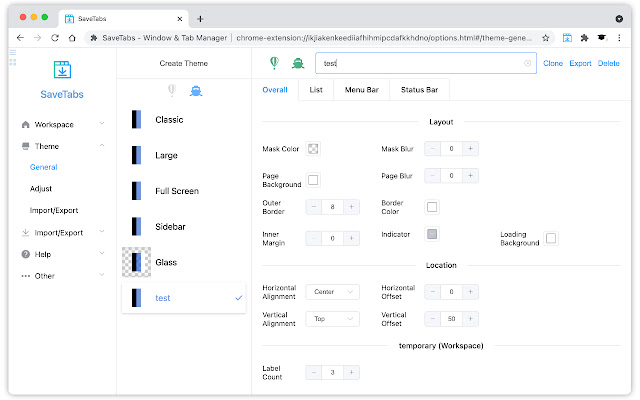This screenshot has height=400, width=640.
Task: Clone the current theme
Action: (553, 63)
